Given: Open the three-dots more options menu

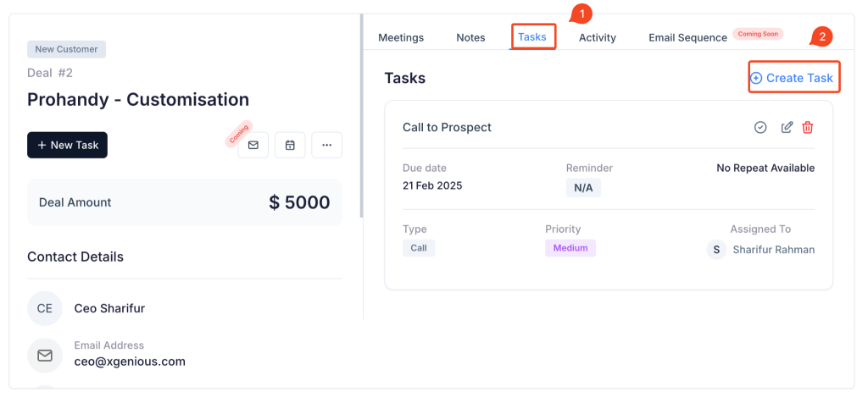Looking at the screenshot, I should [326, 145].
